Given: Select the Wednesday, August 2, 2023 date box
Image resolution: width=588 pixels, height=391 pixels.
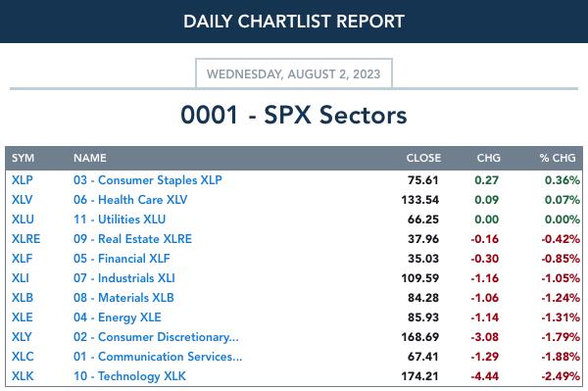Looking at the screenshot, I should click(x=294, y=73).
